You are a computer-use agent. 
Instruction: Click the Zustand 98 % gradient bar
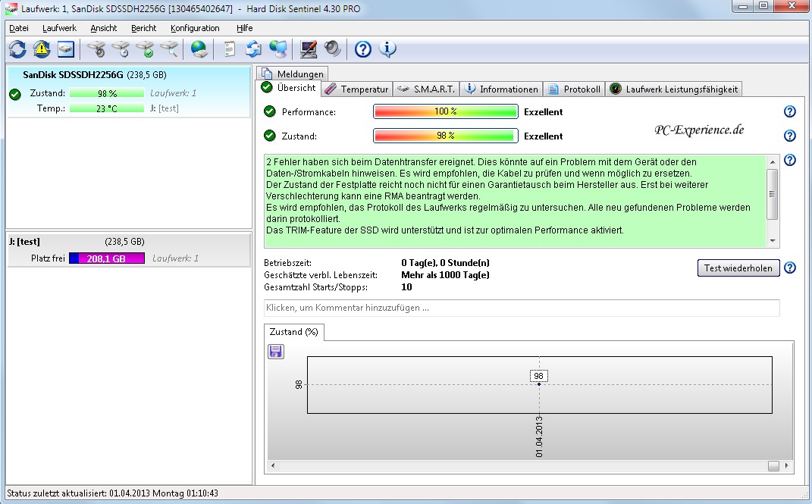[445, 136]
